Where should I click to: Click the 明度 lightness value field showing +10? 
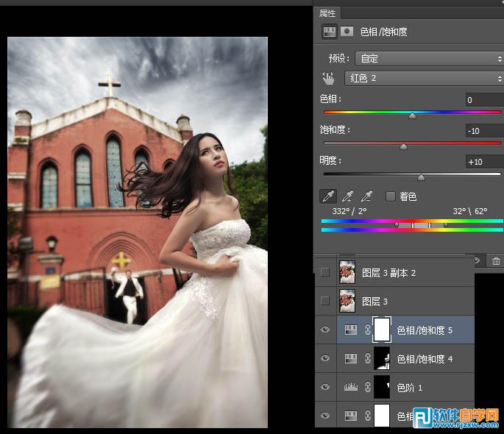484,162
